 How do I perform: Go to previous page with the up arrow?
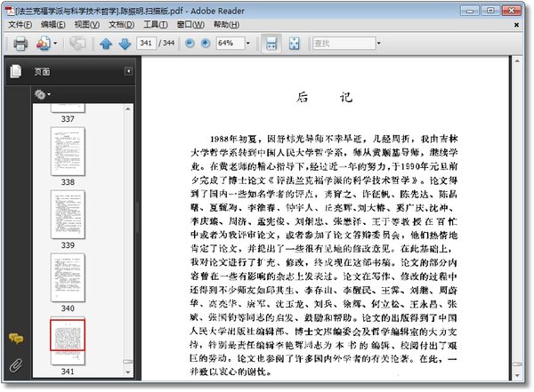106,44
